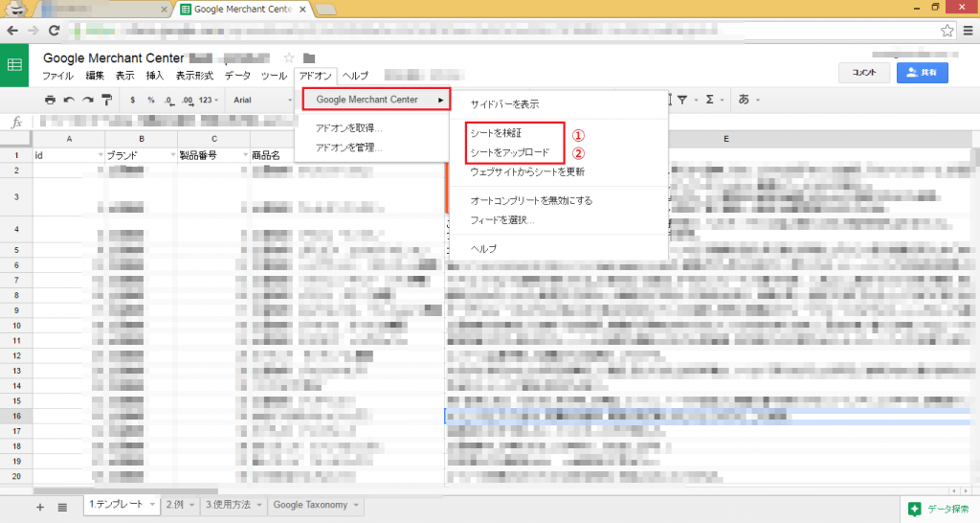Open ツール menu
Screen dimensions: 980x523
tap(274, 76)
